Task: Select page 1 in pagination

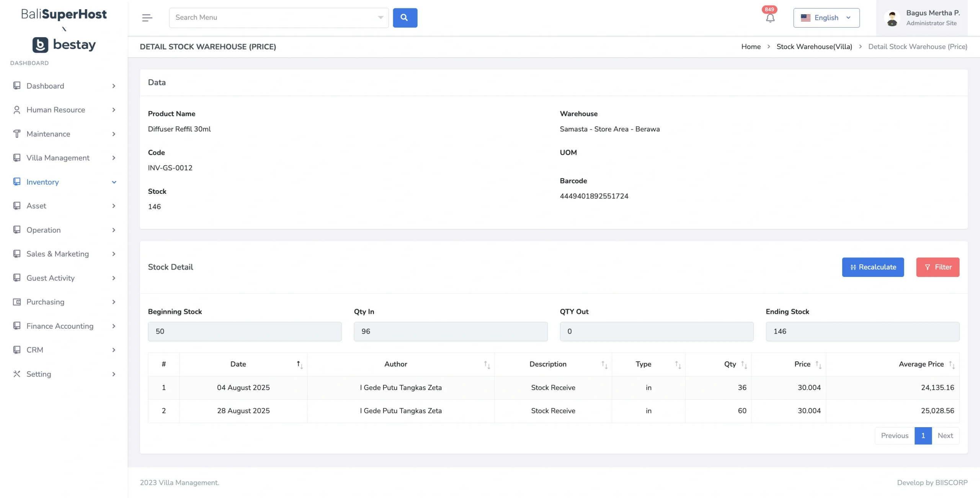Action: pyautogui.click(x=923, y=436)
